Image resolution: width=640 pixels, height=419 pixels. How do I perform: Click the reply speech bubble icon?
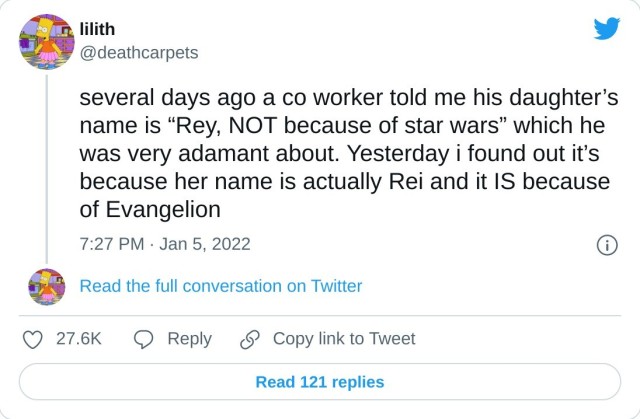pyautogui.click(x=143, y=339)
